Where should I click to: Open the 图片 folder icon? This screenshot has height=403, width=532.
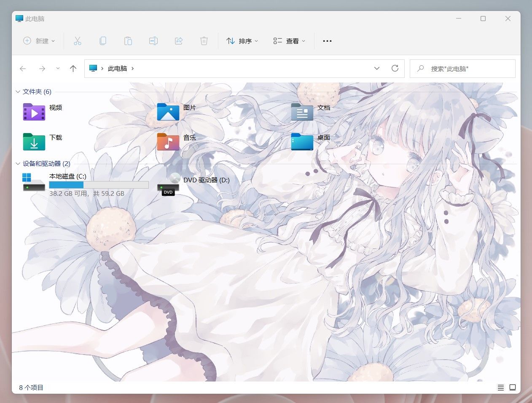click(x=168, y=112)
